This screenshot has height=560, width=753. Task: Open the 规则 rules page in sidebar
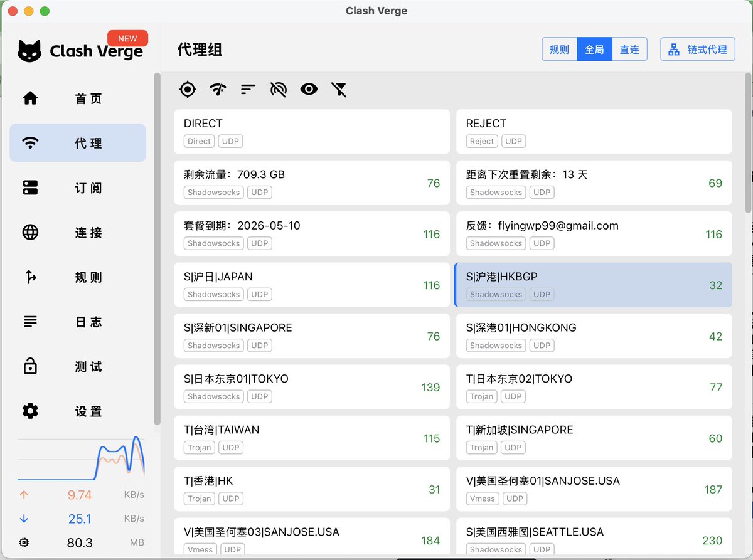point(78,277)
